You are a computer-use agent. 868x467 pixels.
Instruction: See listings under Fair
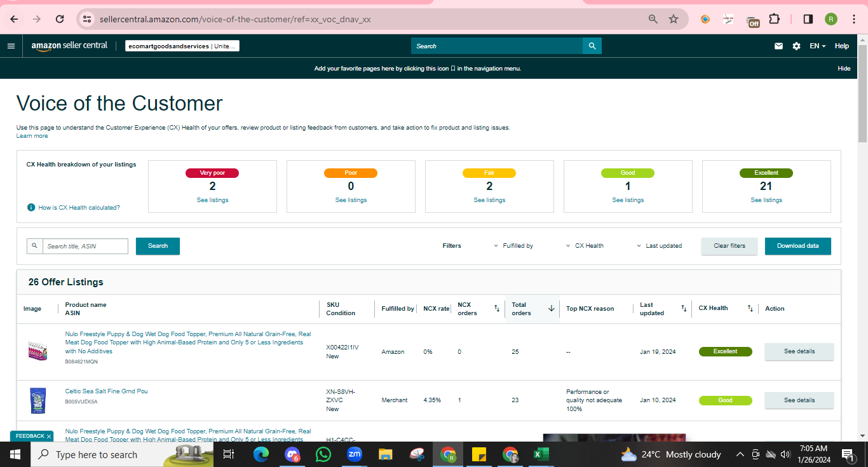click(489, 200)
